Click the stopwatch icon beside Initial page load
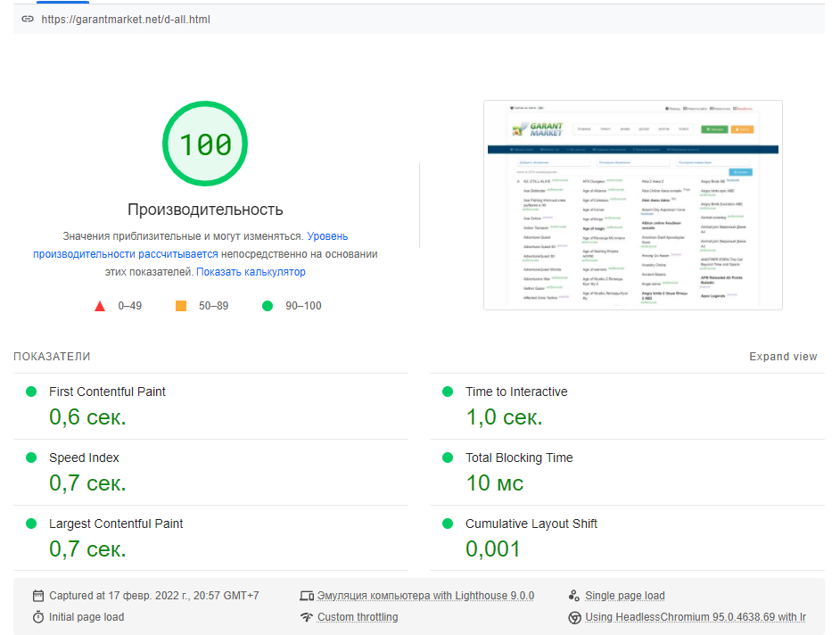This screenshot has height=635, width=840. click(x=37, y=617)
